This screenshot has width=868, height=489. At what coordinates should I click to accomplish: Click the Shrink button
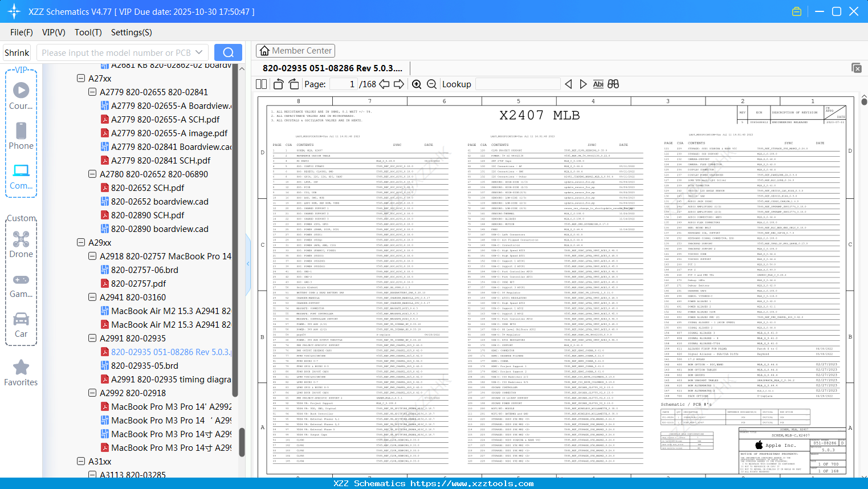(x=17, y=52)
